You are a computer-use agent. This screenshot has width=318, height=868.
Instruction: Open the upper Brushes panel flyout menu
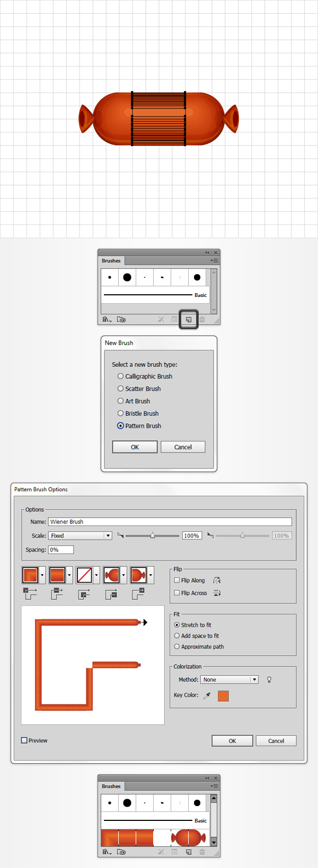point(215,260)
